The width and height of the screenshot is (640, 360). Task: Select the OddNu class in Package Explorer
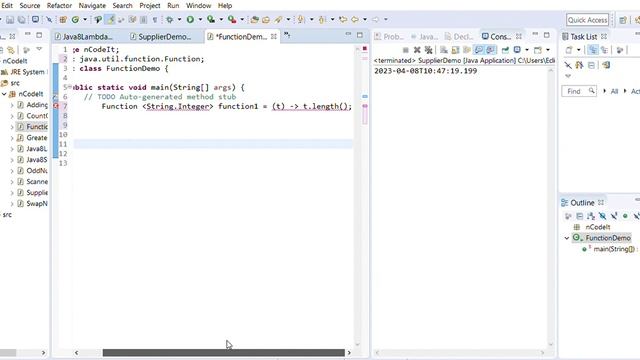(x=32, y=171)
